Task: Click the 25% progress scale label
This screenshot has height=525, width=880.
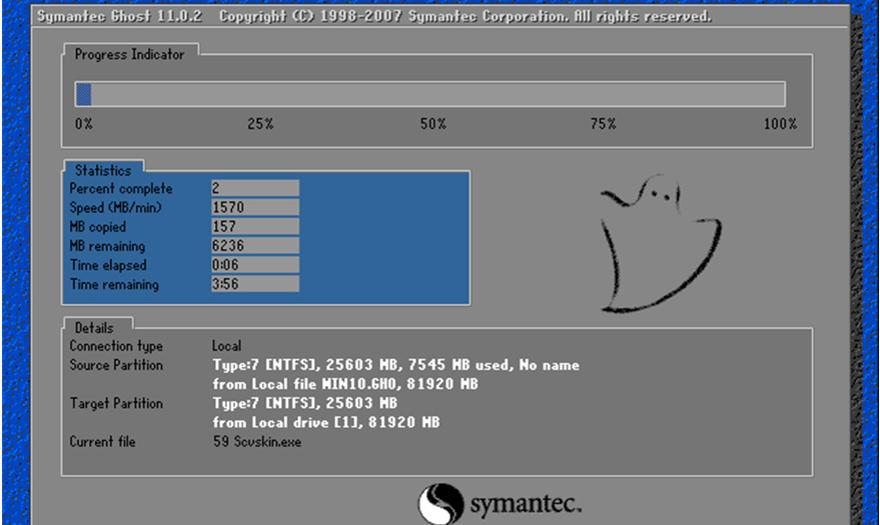Action: [260, 124]
